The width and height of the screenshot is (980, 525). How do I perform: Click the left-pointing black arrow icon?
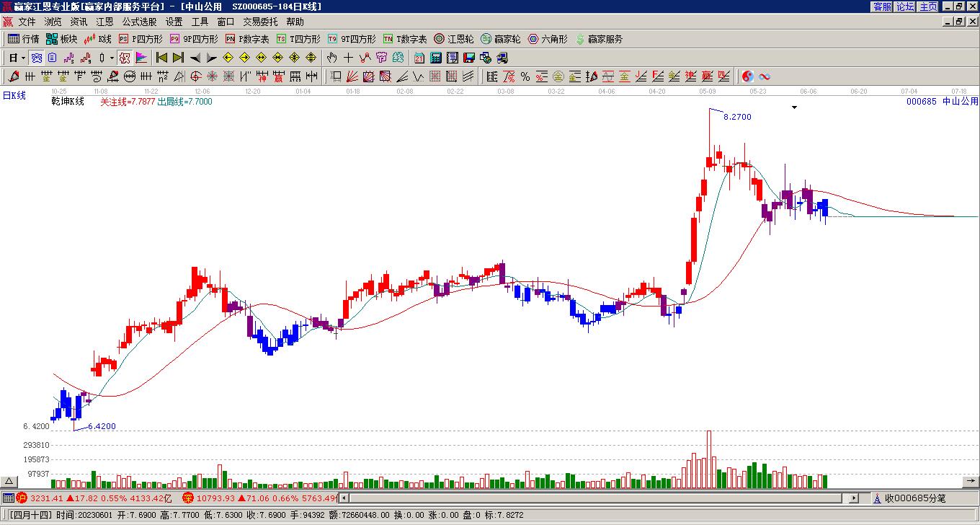[195, 58]
